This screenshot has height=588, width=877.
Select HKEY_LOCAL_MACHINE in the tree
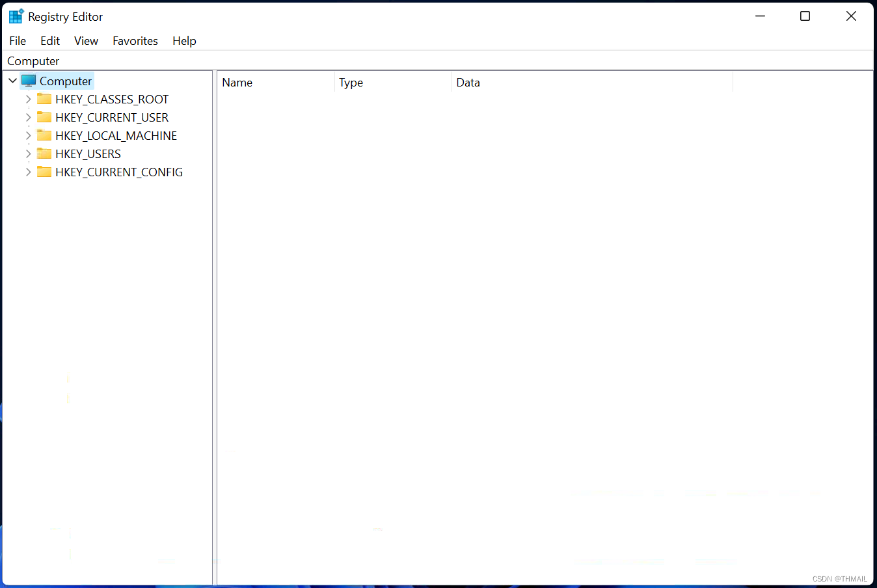(116, 135)
